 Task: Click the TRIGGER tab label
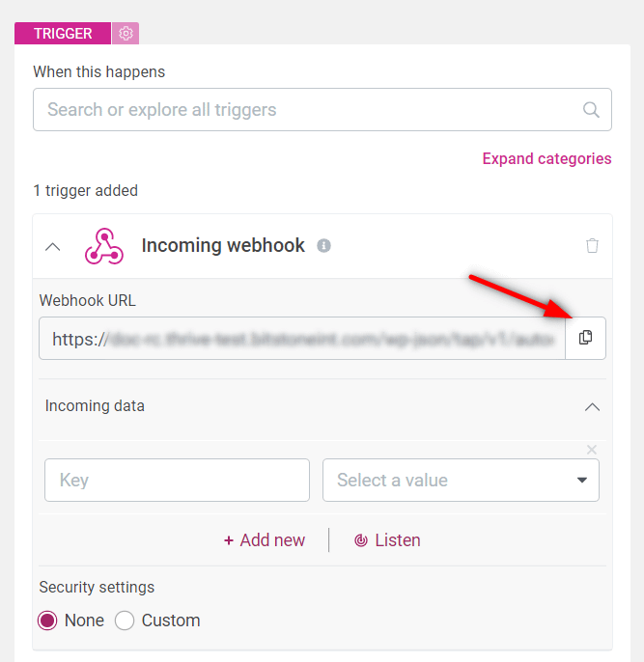point(63,34)
